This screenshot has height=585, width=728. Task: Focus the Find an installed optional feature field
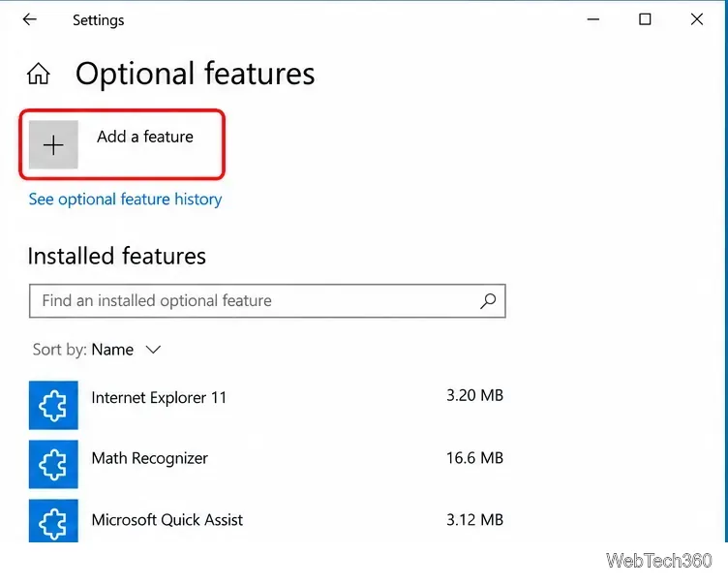click(267, 301)
